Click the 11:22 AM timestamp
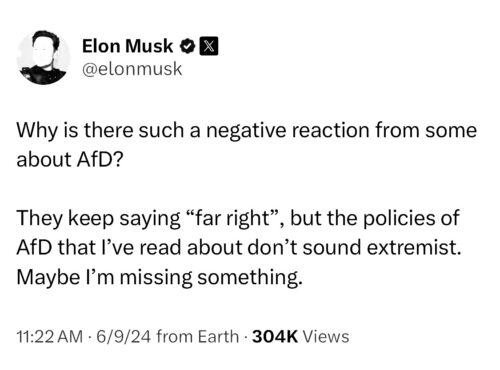This screenshot has width=500, height=370. (x=50, y=336)
